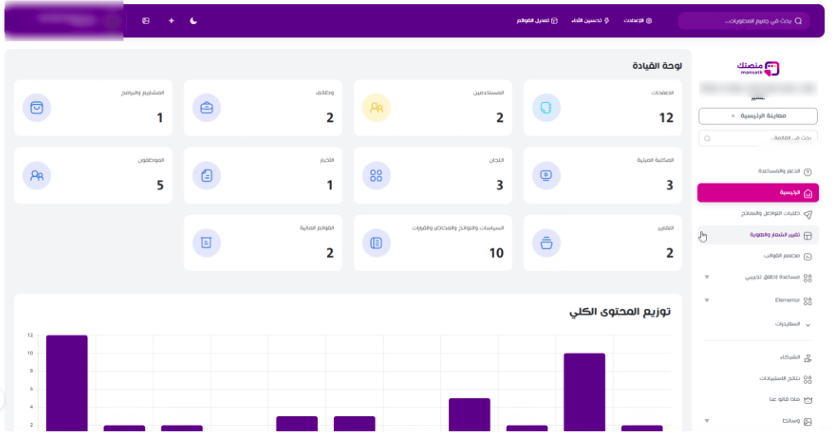
Task: Click the jobs card briefcase icon
Action: coord(206,108)
